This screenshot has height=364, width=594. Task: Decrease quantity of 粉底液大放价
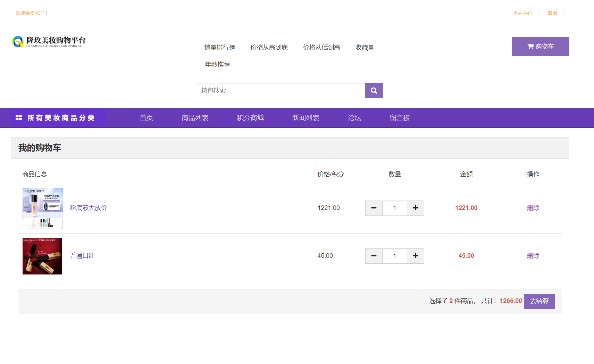(374, 208)
